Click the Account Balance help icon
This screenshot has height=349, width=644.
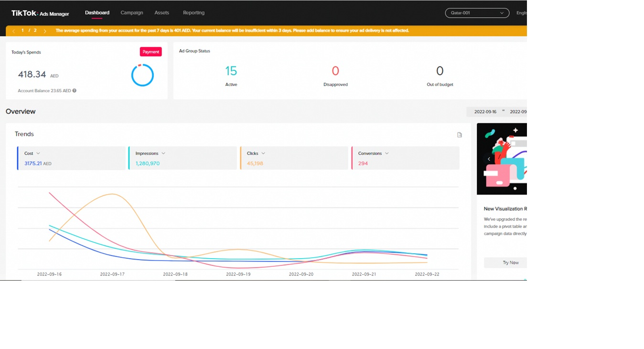75,91
